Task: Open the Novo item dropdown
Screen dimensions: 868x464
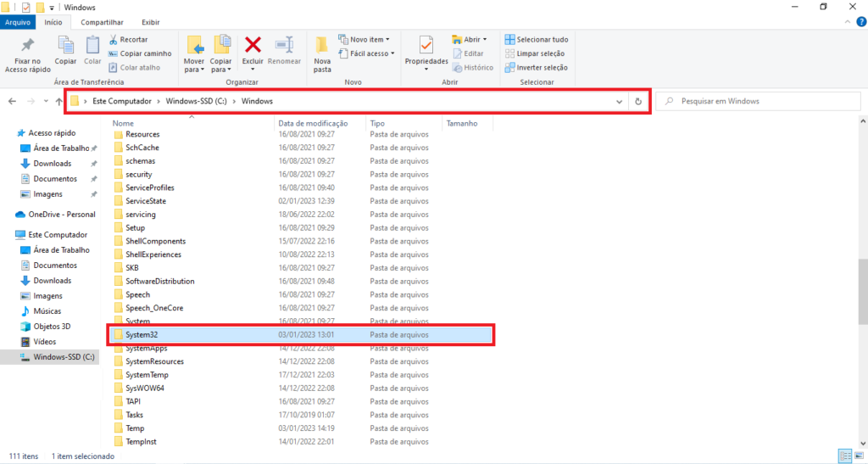Action: coord(364,39)
